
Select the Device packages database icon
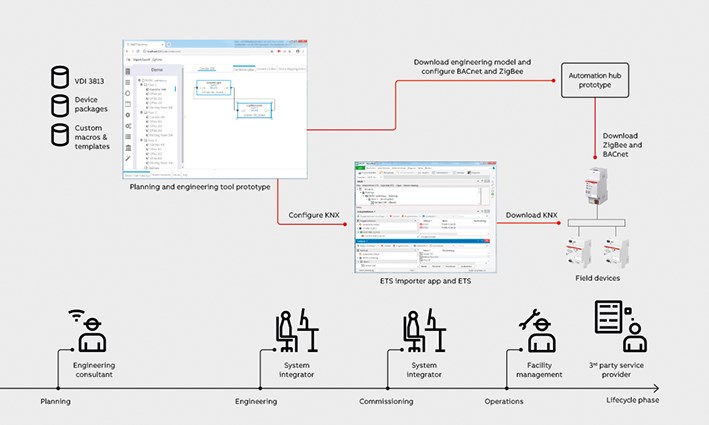point(61,106)
